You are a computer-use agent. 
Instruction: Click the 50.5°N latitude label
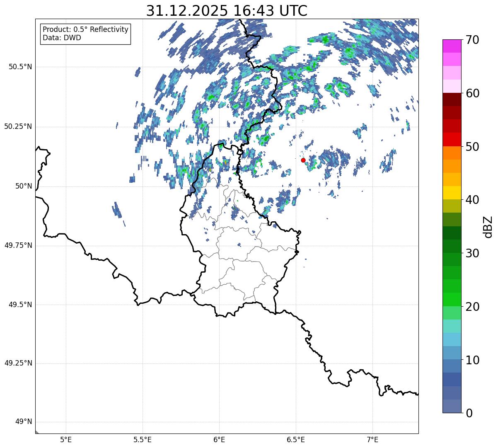click(20, 67)
